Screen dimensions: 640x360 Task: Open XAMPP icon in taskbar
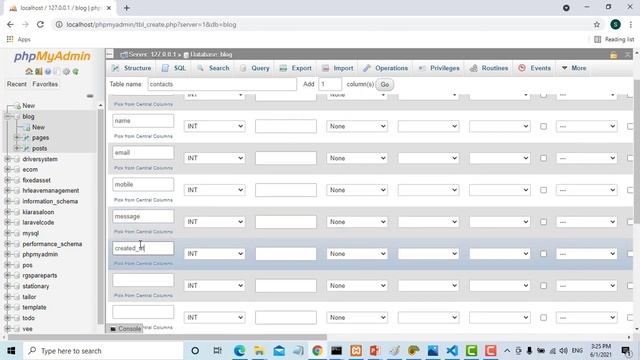click(x=356, y=351)
